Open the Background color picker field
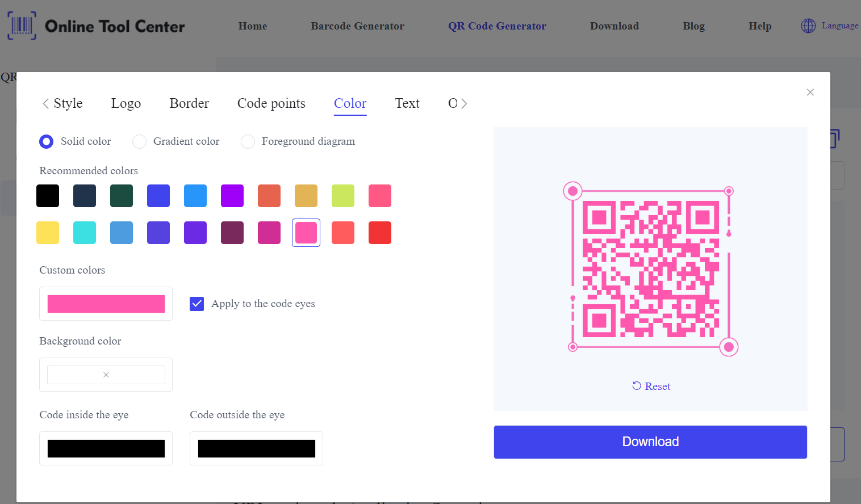The height and width of the screenshot is (504, 861). tap(106, 375)
